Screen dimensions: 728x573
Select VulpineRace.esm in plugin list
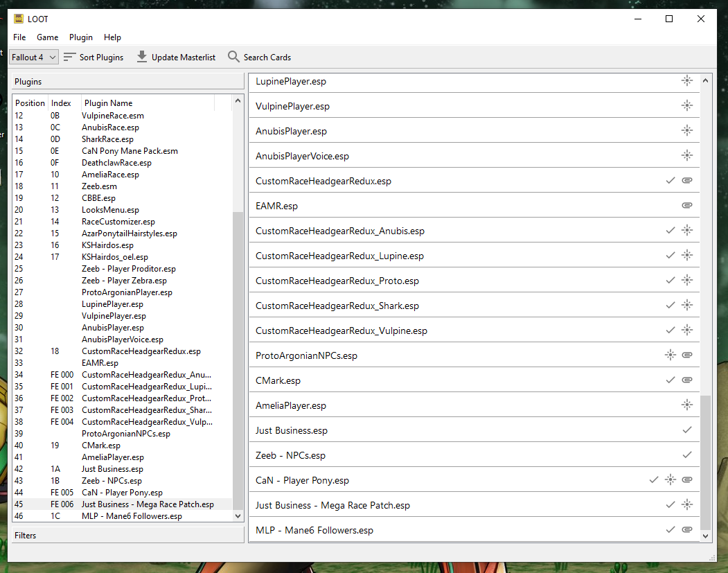pyautogui.click(x=123, y=116)
